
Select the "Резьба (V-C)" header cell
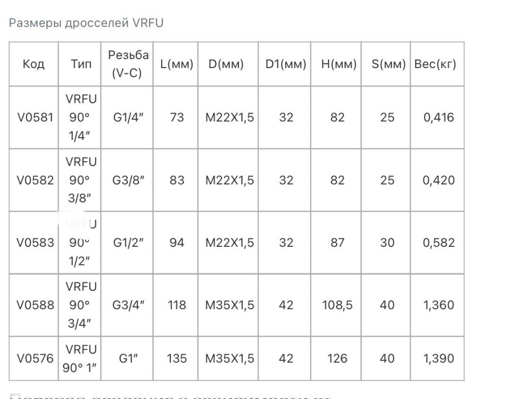[x=128, y=64]
